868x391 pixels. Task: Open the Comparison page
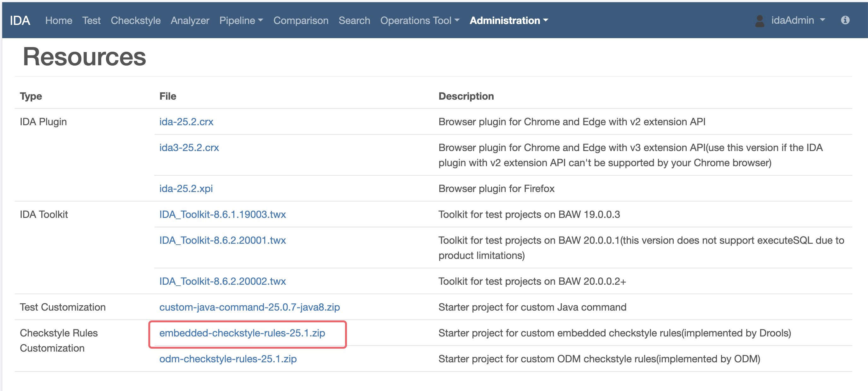click(x=301, y=20)
